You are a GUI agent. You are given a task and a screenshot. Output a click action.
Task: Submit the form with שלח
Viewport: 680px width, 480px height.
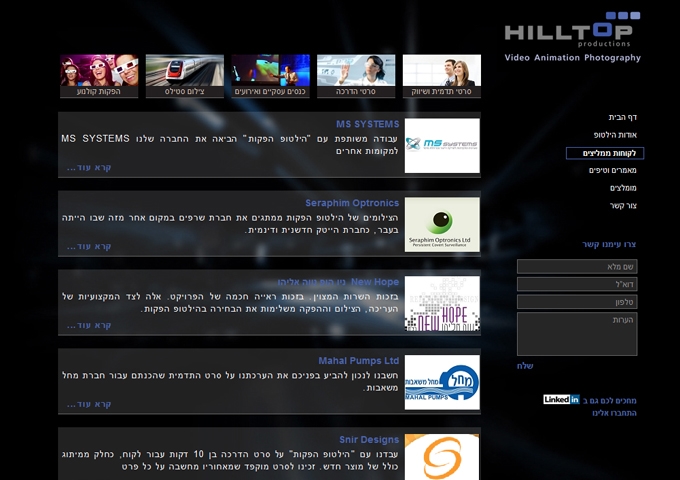point(525,366)
